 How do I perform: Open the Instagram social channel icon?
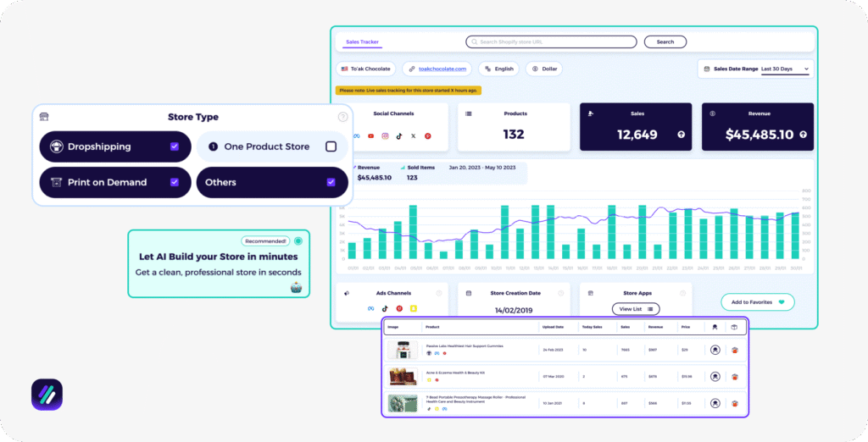(385, 135)
